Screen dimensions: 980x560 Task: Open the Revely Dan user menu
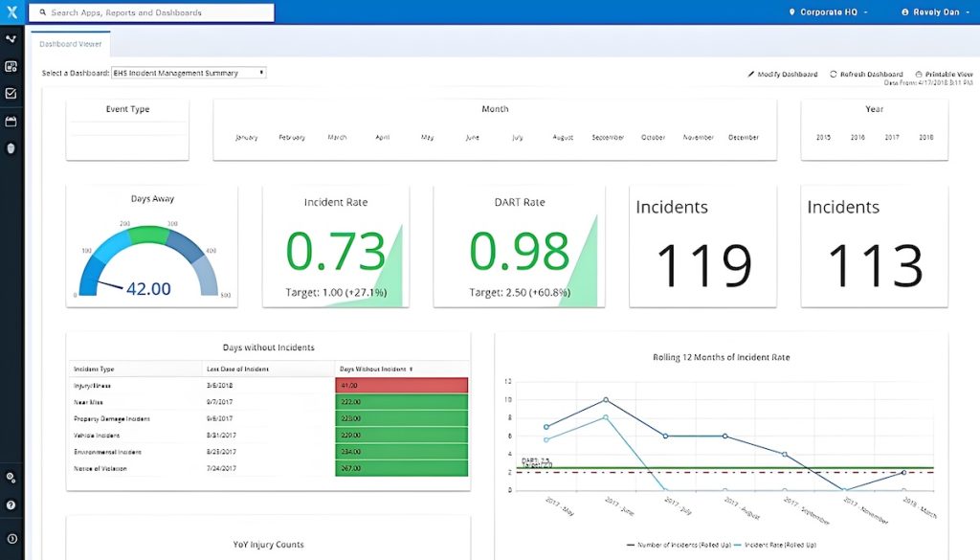[933, 11]
